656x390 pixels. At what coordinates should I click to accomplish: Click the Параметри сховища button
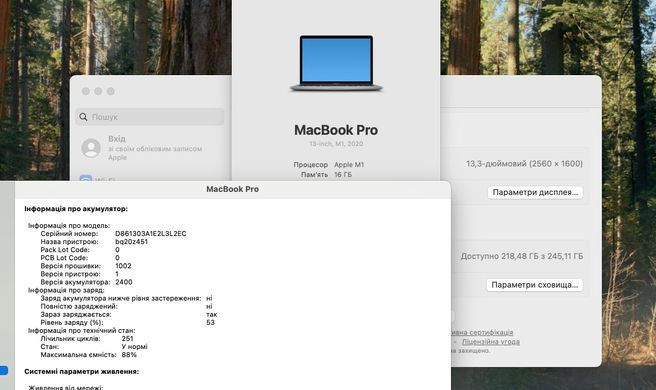click(x=535, y=285)
